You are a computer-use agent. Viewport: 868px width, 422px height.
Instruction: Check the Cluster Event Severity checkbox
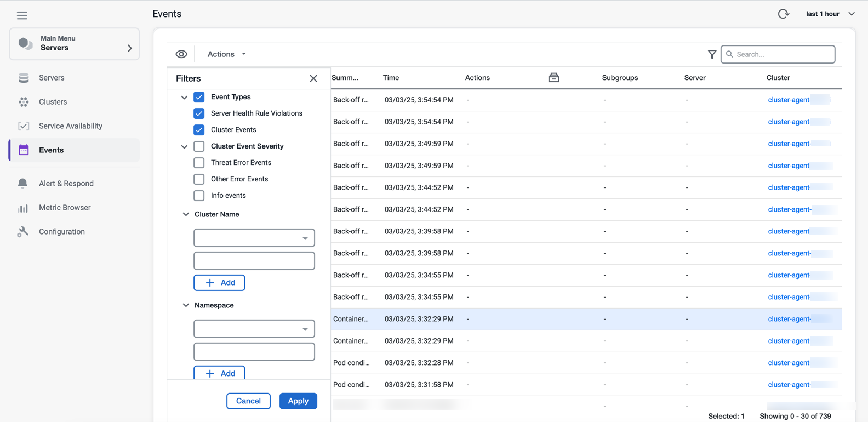(x=199, y=146)
